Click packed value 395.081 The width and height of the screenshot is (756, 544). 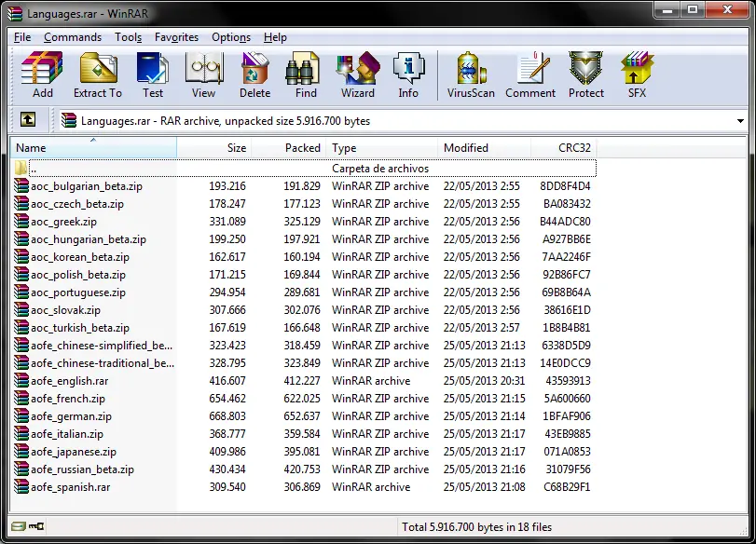pos(302,452)
